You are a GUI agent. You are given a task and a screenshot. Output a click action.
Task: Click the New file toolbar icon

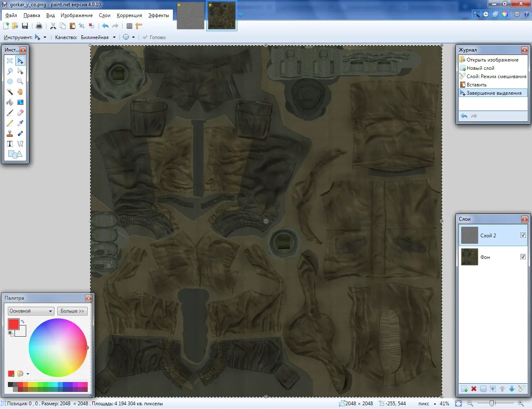click(x=6, y=26)
